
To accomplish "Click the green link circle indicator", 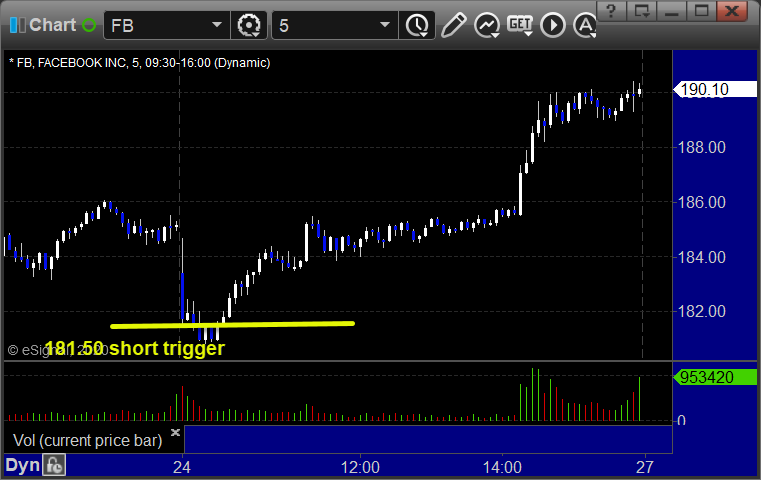I will (x=89, y=25).
